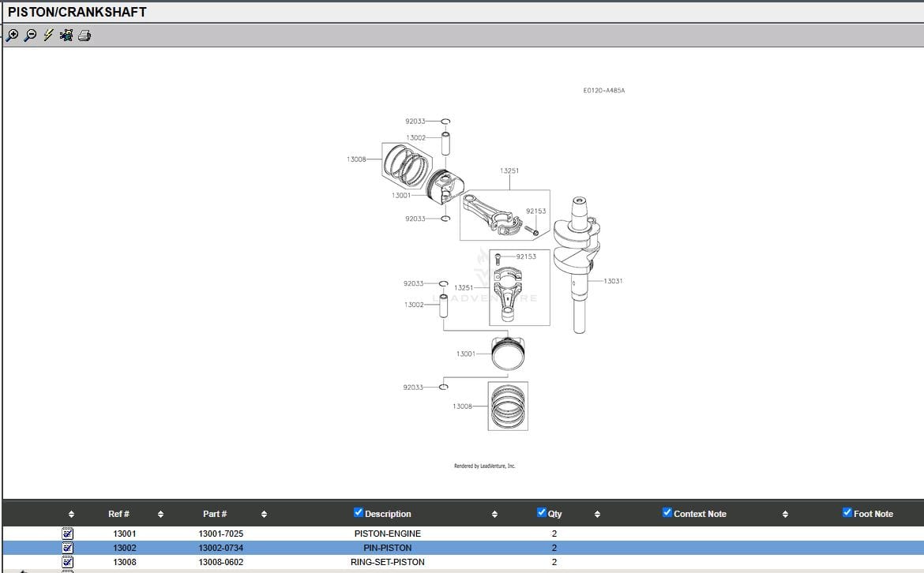Screen dimensions: 924x573
Task: Click the Part # column header
Action: pos(215,514)
